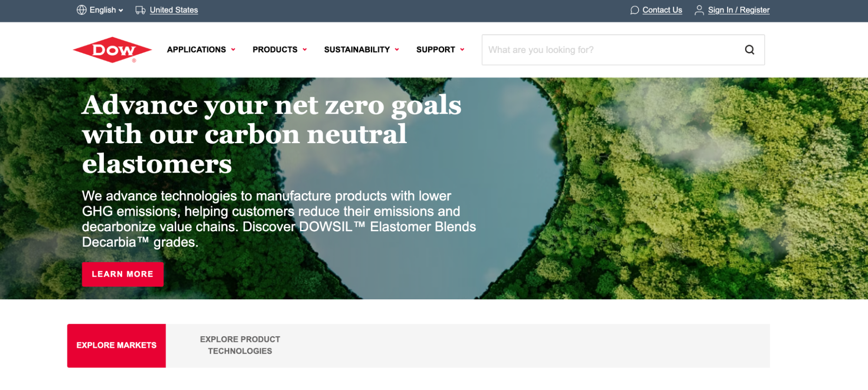Click the Dow diamond logo

112,50
